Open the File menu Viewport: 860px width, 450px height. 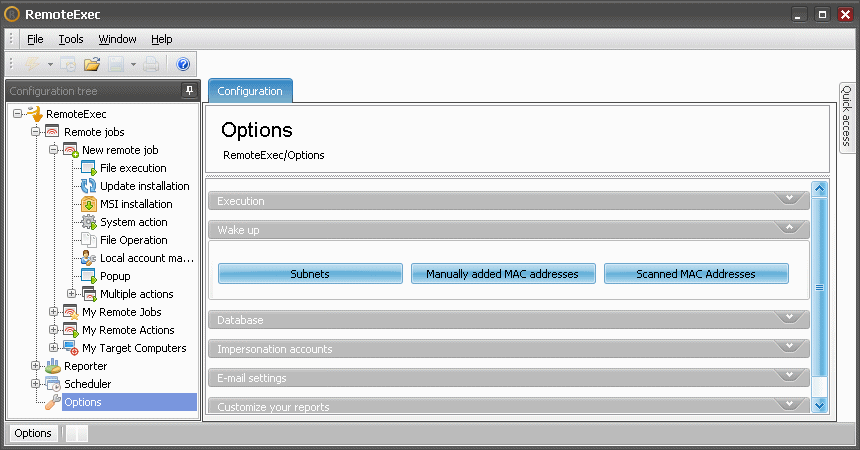point(35,39)
